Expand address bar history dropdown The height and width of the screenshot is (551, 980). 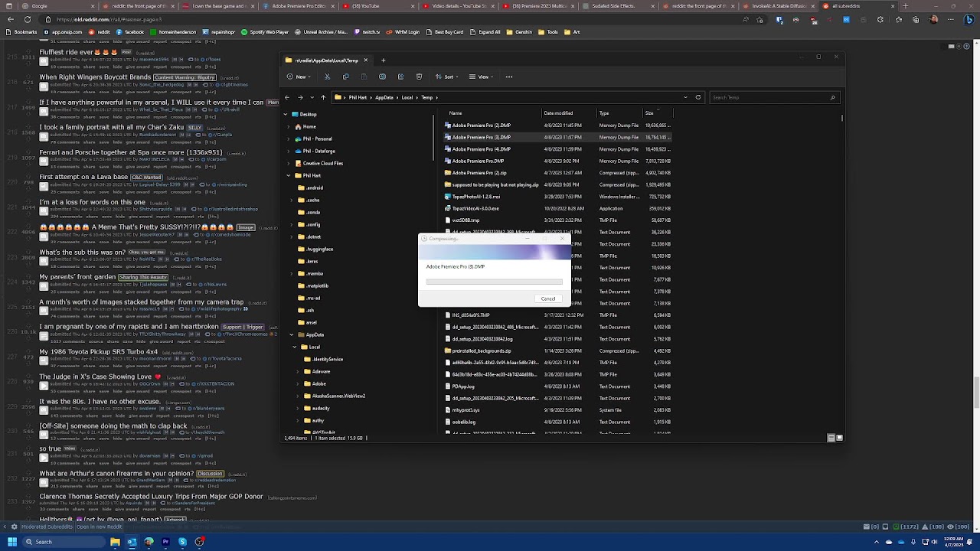pos(685,97)
